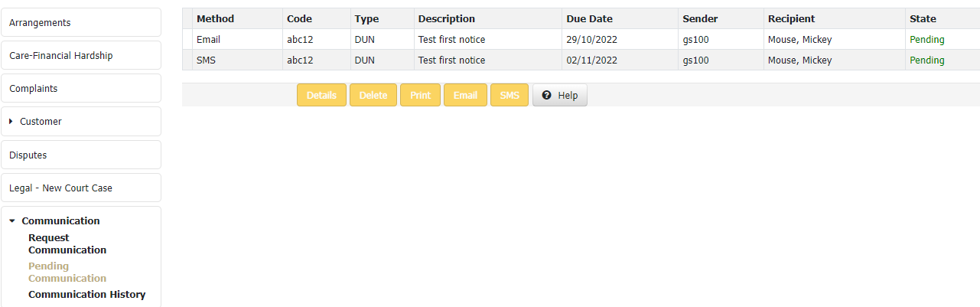Open Legal - New Court Case
Image resolution: width=980 pixels, height=307 pixels.
pos(81,188)
